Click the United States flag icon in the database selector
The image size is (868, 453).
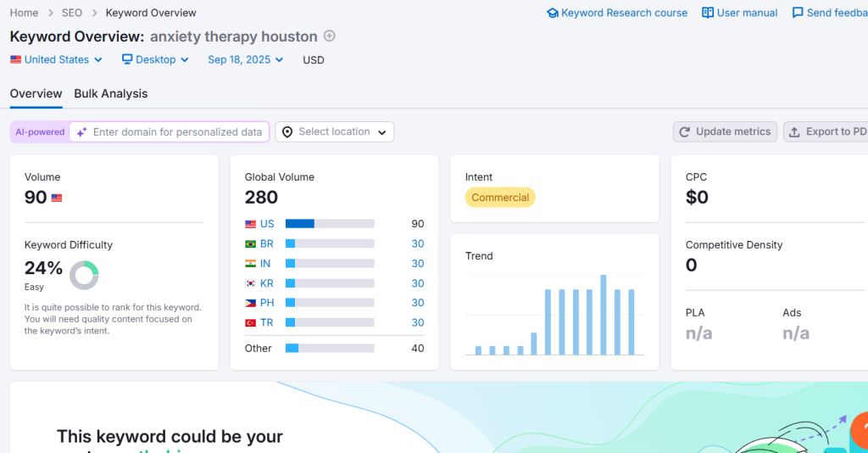15,59
